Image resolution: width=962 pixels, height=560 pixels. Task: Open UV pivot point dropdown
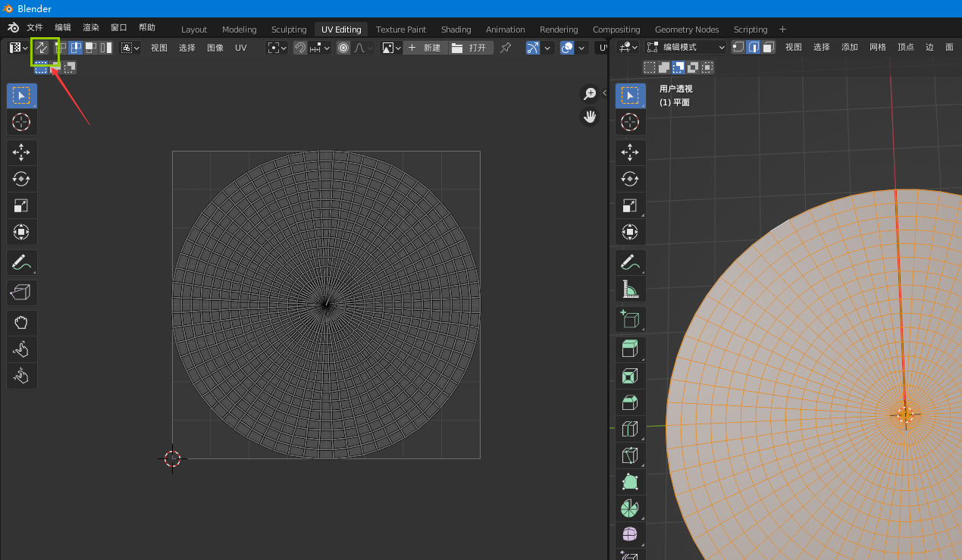pyautogui.click(x=277, y=48)
